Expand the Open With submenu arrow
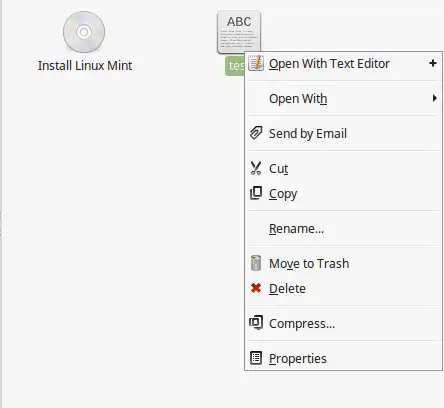 coord(434,98)
